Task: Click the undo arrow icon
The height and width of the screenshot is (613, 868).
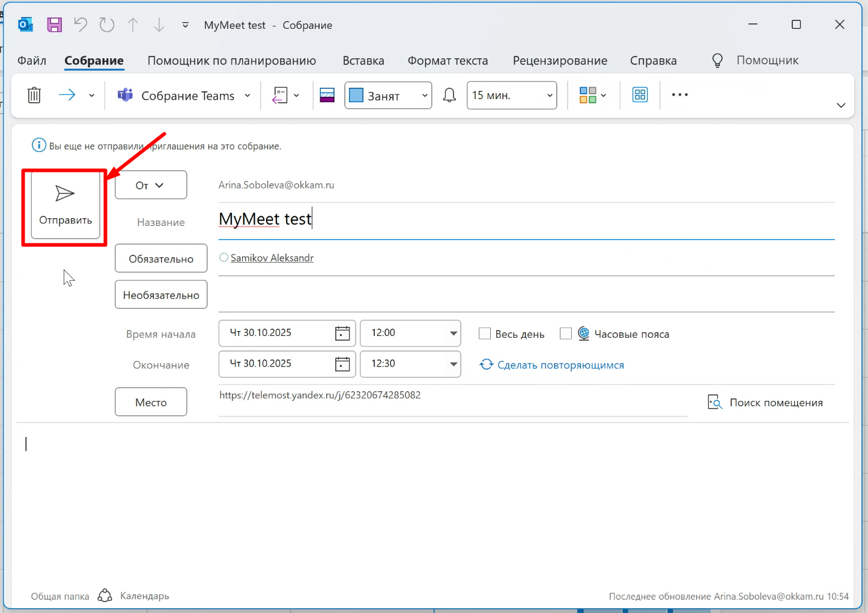Action: (80, 25)
